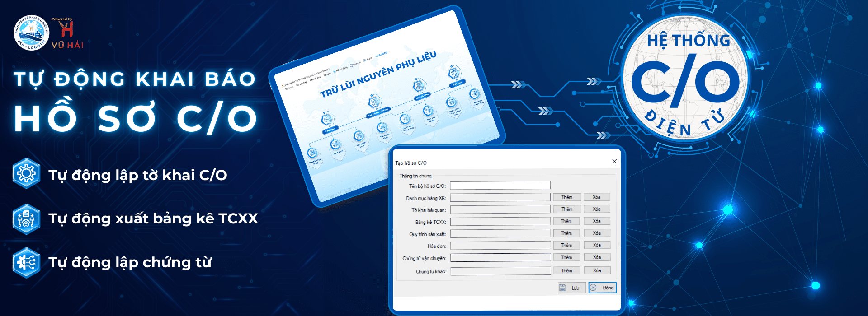Open Kho số phụ menu on the tablet screen
This screenshot has width=868, height=316.
click(x=315, y=78)
